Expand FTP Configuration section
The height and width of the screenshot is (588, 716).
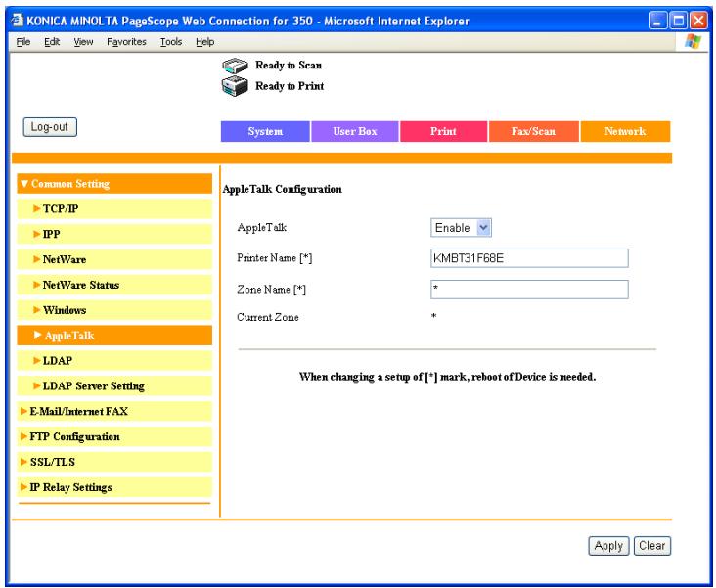pyautogui.click(x=114, y=436)
